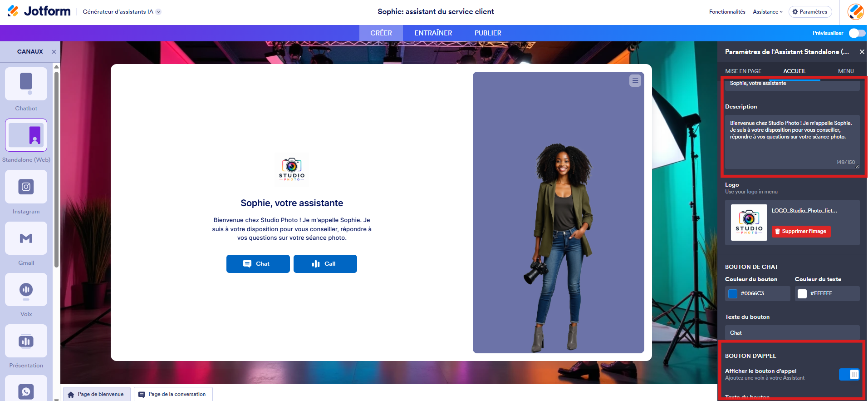This screenshot has width=868, height=401.
Task: Open Page de la conversation tab
Action: point(173,394)
